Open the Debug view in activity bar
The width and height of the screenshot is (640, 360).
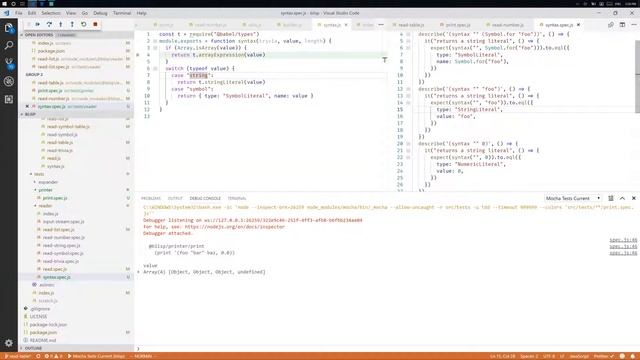pyautogui.click(x=9, y=81)
